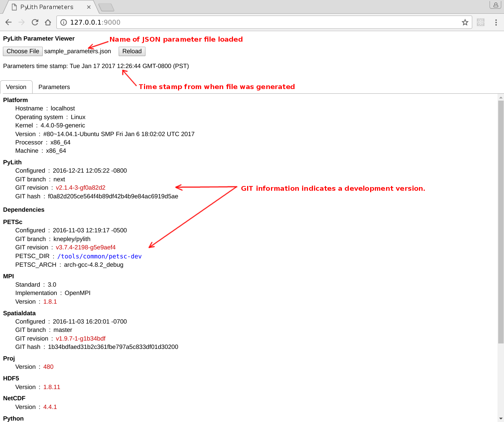This screenshot has width=504, height=422.
Task: Reload the page with the refresh icon
Action: [35, 22]
